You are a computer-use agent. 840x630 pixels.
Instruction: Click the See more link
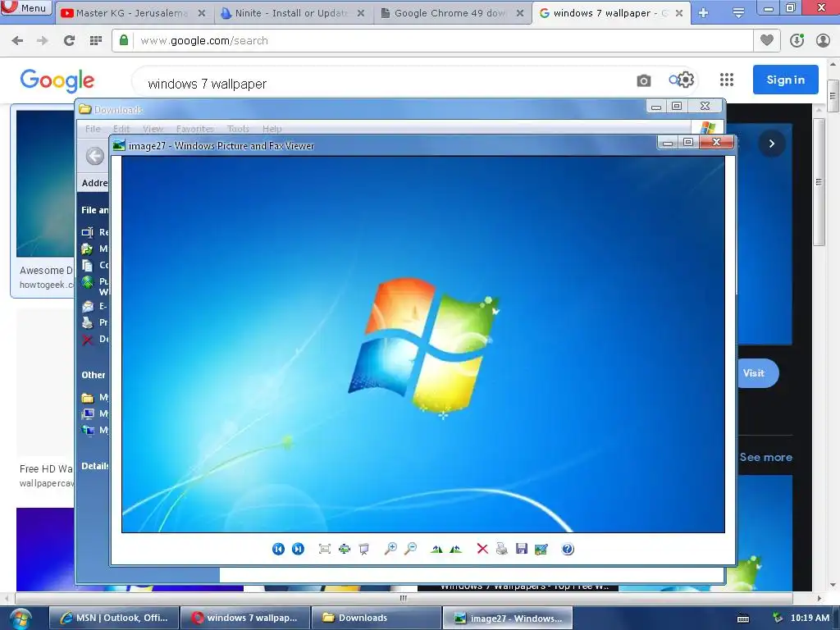coord(765,457)
